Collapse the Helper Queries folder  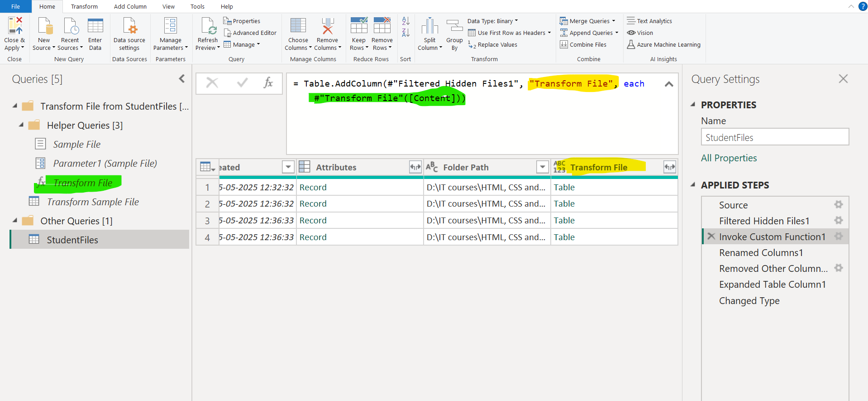(21, 125)
